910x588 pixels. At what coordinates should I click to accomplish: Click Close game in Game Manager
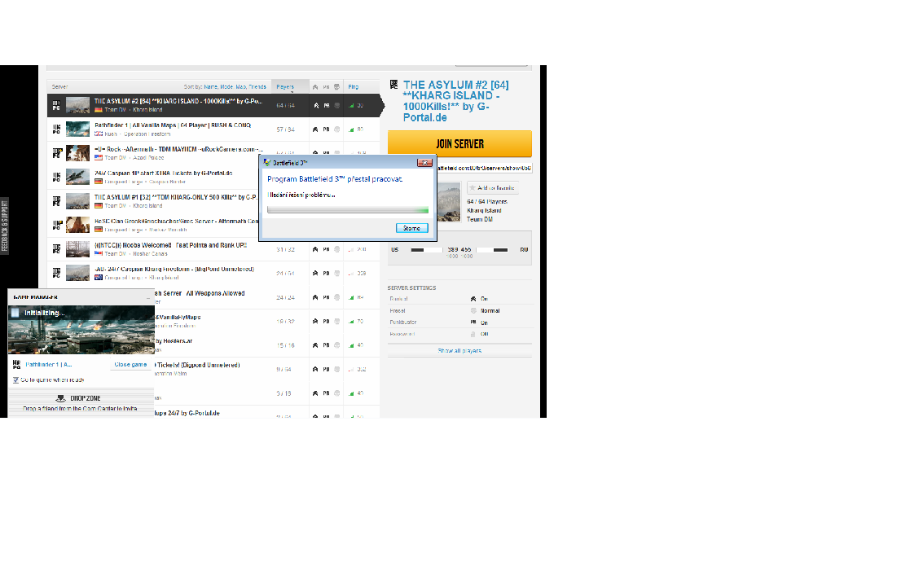click(x=130, y=365)
